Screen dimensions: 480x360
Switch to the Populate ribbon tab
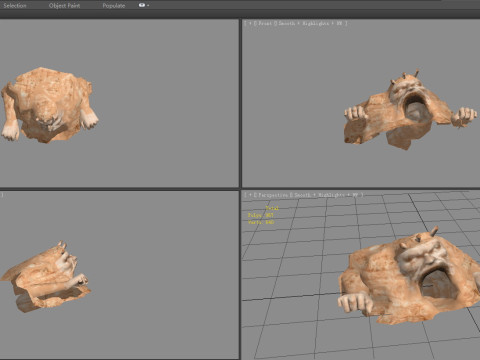(114, 6)
